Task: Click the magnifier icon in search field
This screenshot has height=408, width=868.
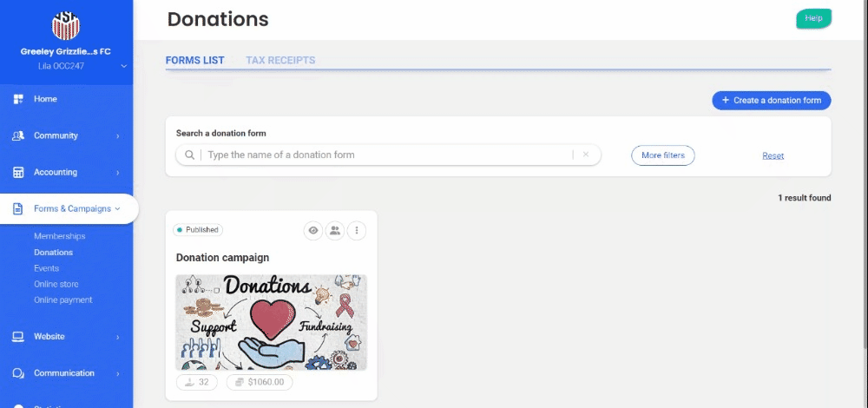Action: pos(189,155)
